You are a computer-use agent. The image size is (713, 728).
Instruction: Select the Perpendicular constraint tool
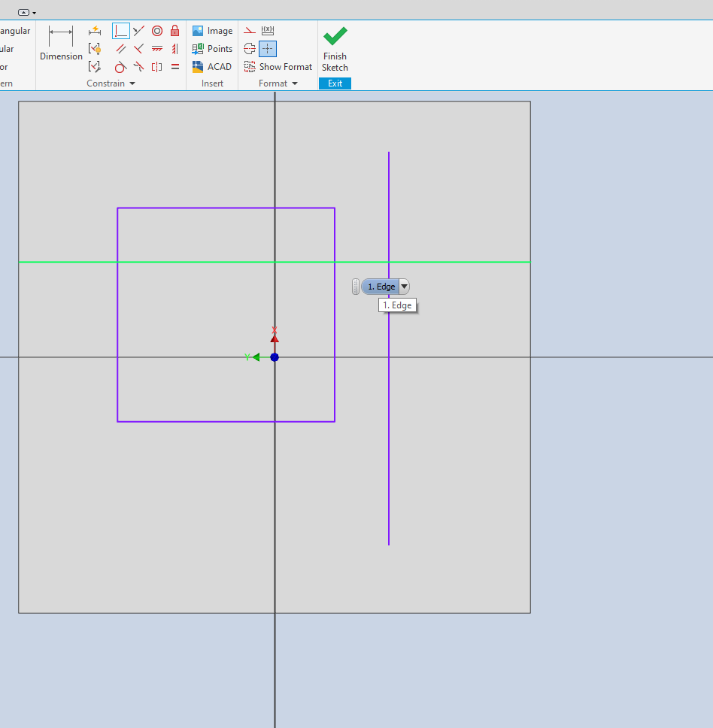[x=120, y=31]
